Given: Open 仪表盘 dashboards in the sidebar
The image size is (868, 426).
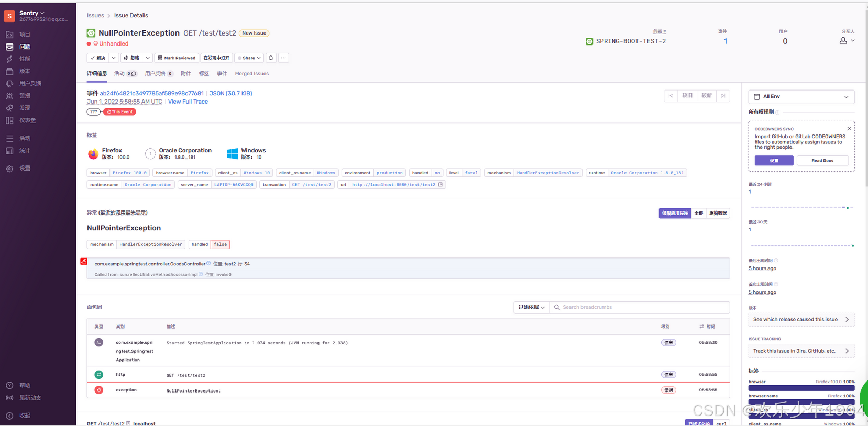Looking at the screenshot, I should point(27,120).
